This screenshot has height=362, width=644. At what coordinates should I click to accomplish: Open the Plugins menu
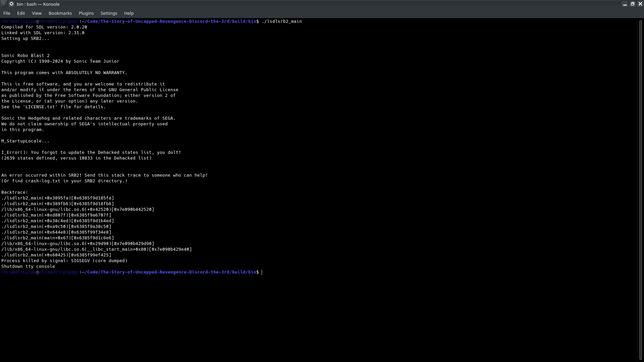click(86, 13)
